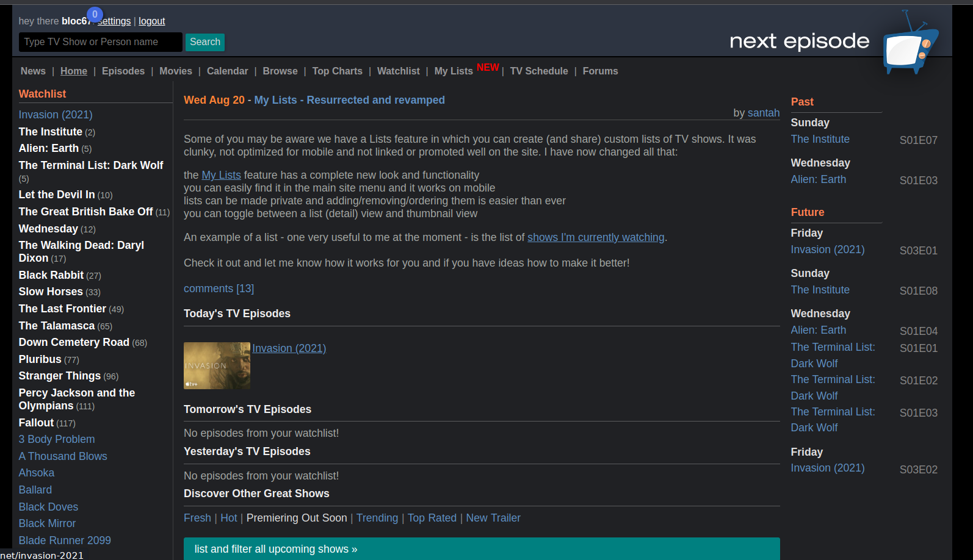
Task: Open Invasion (2021) in the watchlist sidebar
Action: 56,115
